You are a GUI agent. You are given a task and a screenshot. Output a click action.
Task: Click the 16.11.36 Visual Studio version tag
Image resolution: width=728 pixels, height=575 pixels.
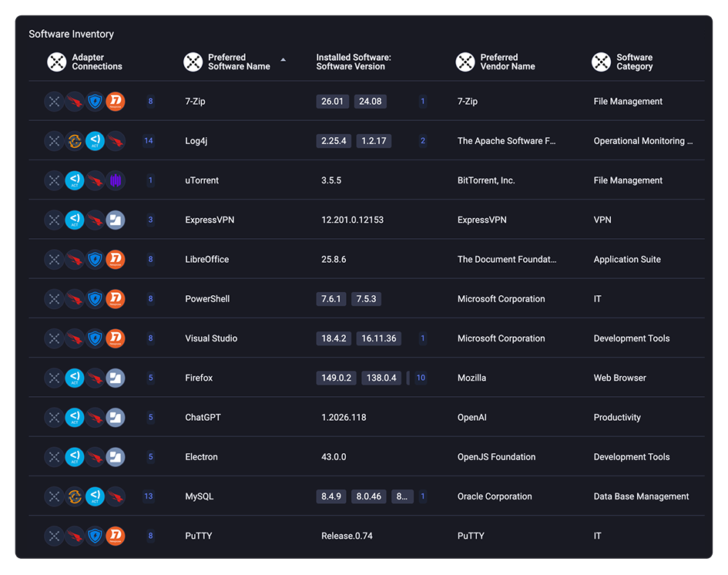click(379, 338)
